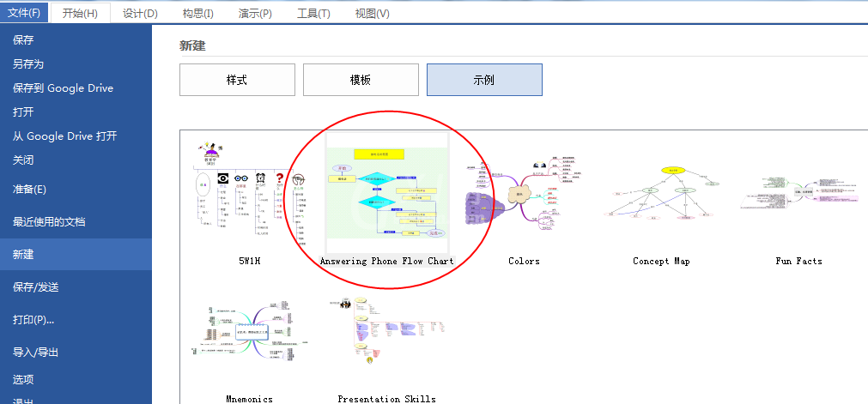Click the 样式 button
Viewport: 868px width, 404px height.
coord(237,80)
